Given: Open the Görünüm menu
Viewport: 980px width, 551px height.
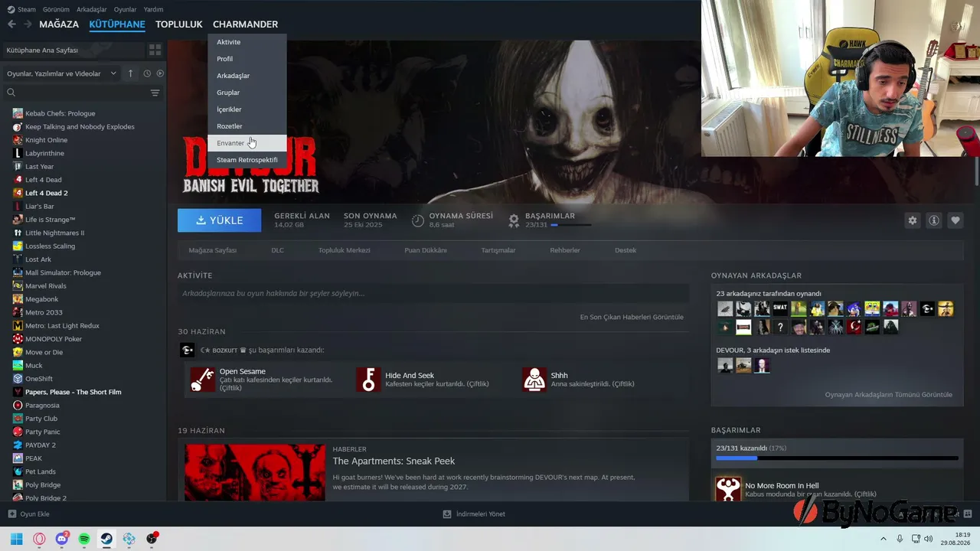Looking at the screenshot, I should pyautogui.click(x=56, y=9).
